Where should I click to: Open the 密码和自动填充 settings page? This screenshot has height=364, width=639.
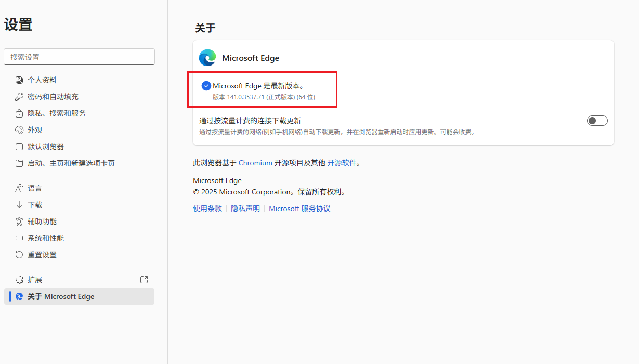pos(79,97)
